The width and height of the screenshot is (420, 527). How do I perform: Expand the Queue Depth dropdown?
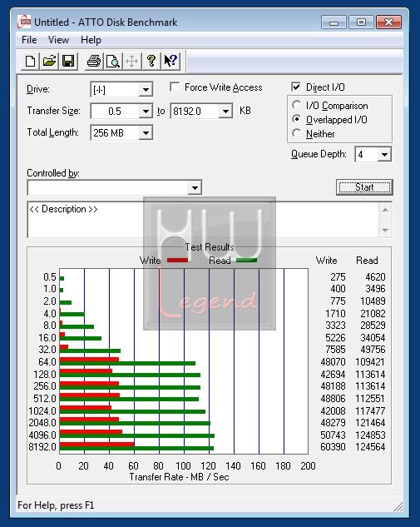(x=384, y=155)
